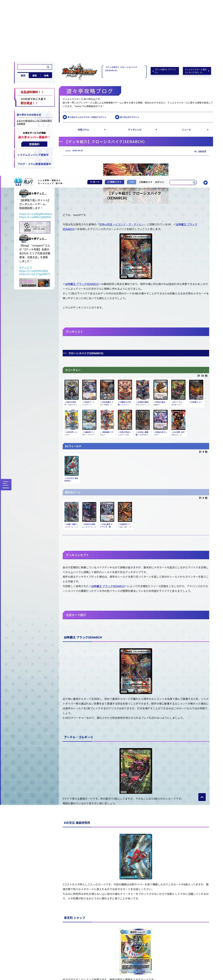Open おまかせ便 notice link
The width and height of the screenshot is (223, 980).
point(34,122)
